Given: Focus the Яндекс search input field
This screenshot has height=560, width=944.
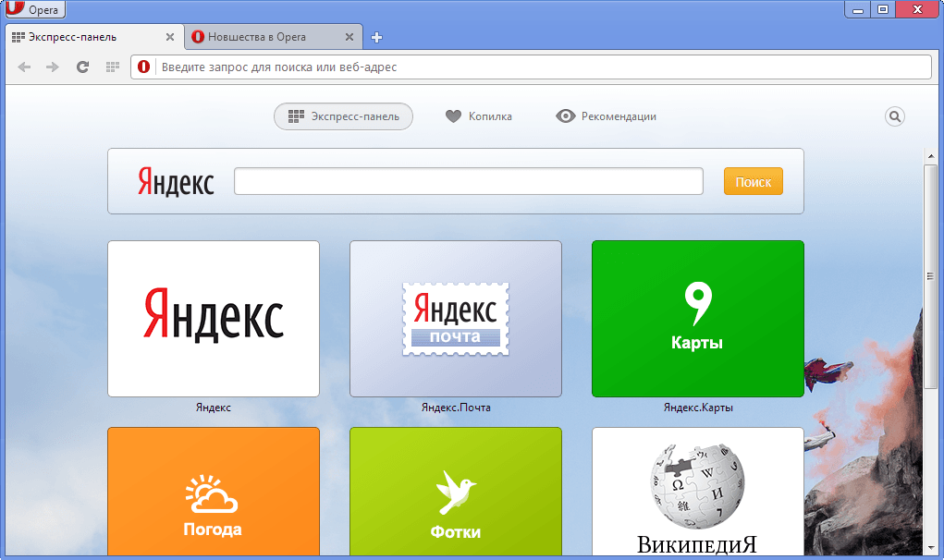Looking at the screenshot, I should (x=469, y=181).
